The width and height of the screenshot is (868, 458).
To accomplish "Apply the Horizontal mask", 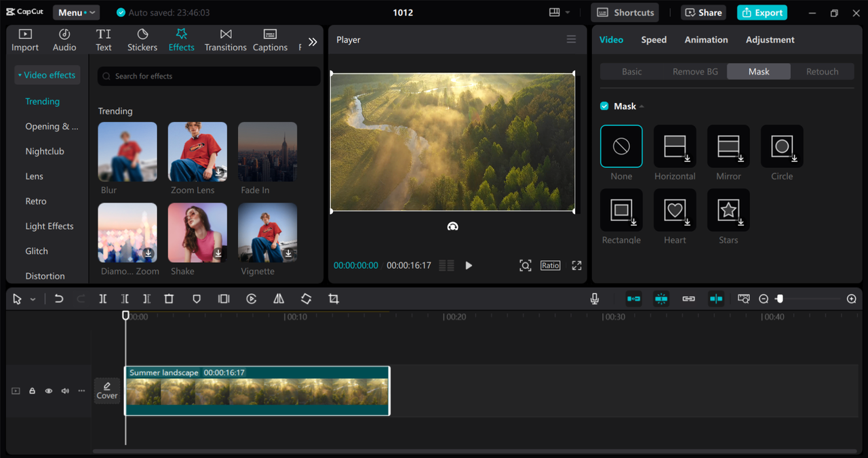I will (675, 146).
